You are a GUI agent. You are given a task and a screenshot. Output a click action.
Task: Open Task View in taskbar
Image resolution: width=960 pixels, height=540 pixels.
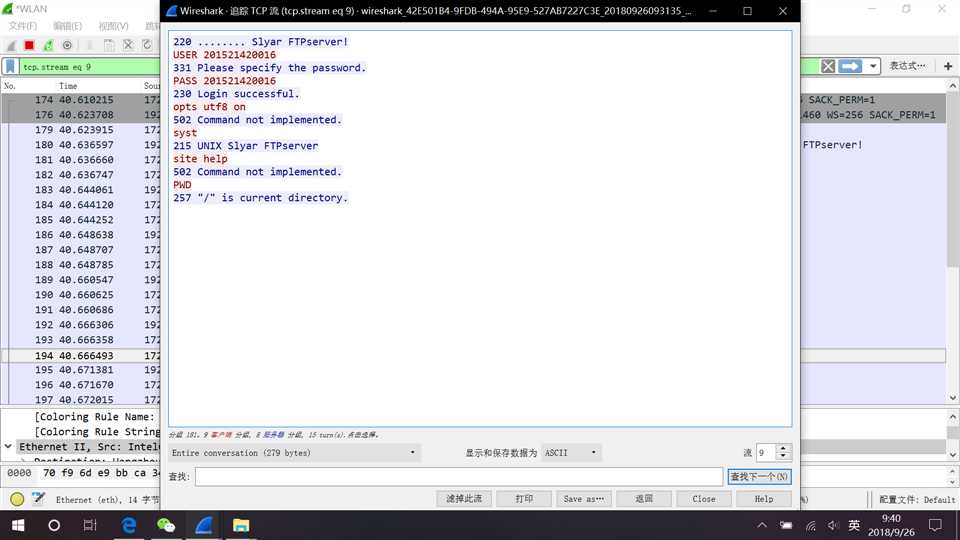[90, 525]
